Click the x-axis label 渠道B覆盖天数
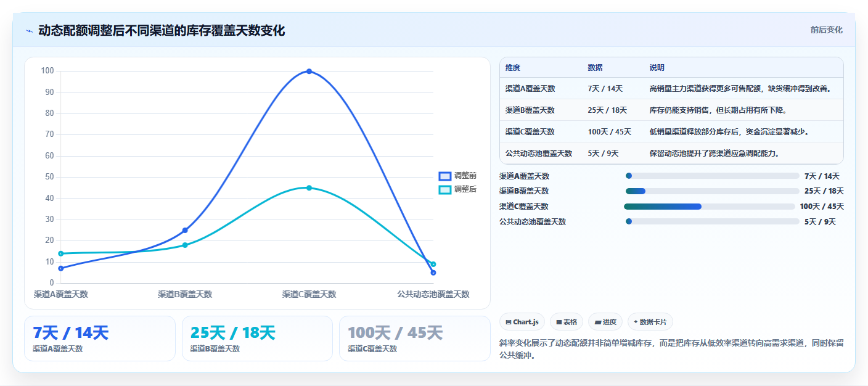The image size is (868, 386). (x=185, y=295)
